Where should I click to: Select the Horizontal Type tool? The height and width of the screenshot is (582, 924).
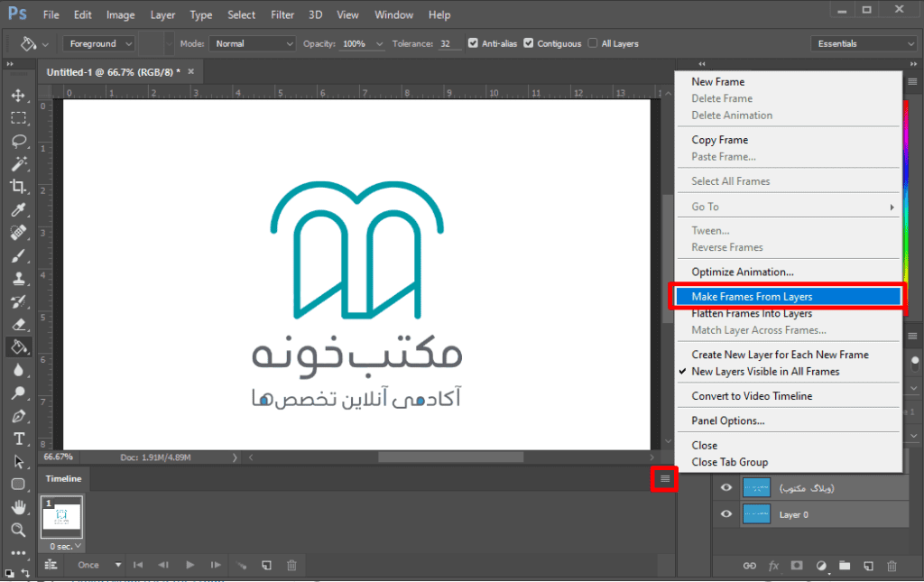click(x=18, y=439)
